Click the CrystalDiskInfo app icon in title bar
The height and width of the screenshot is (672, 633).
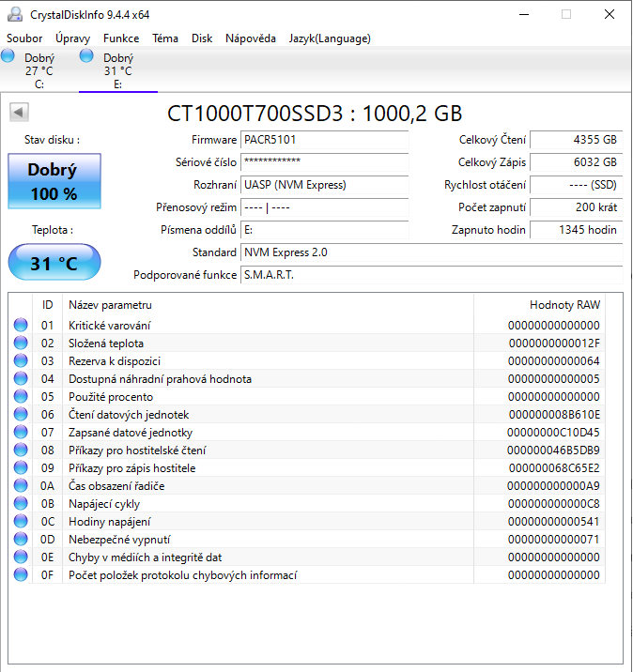tap(15, 15)
